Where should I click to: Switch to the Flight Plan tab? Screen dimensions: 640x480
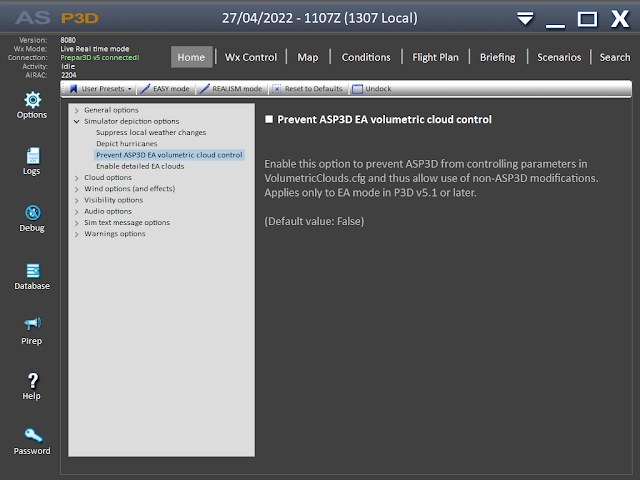tap(435, 57)
